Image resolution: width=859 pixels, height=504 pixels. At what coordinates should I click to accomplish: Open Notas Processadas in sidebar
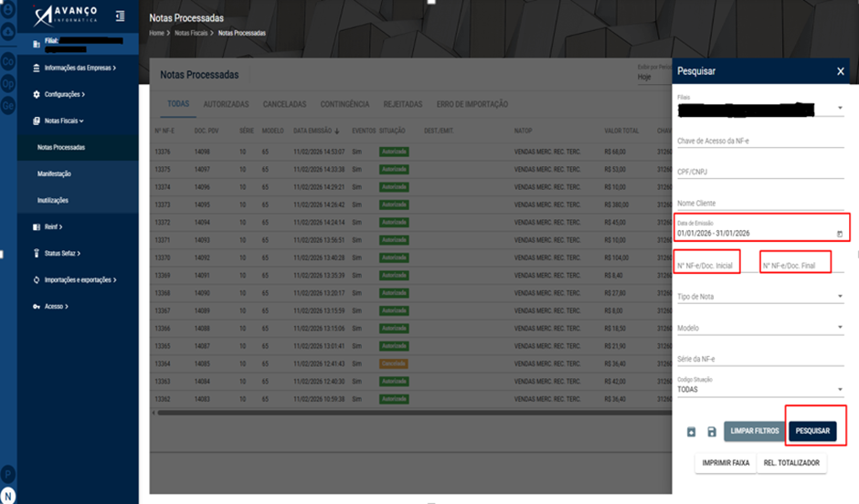pyautogui.click(x=78, y=147)
